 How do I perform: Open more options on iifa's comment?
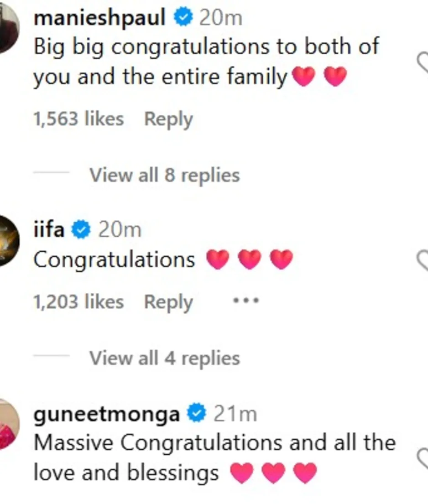pos(246,301)
